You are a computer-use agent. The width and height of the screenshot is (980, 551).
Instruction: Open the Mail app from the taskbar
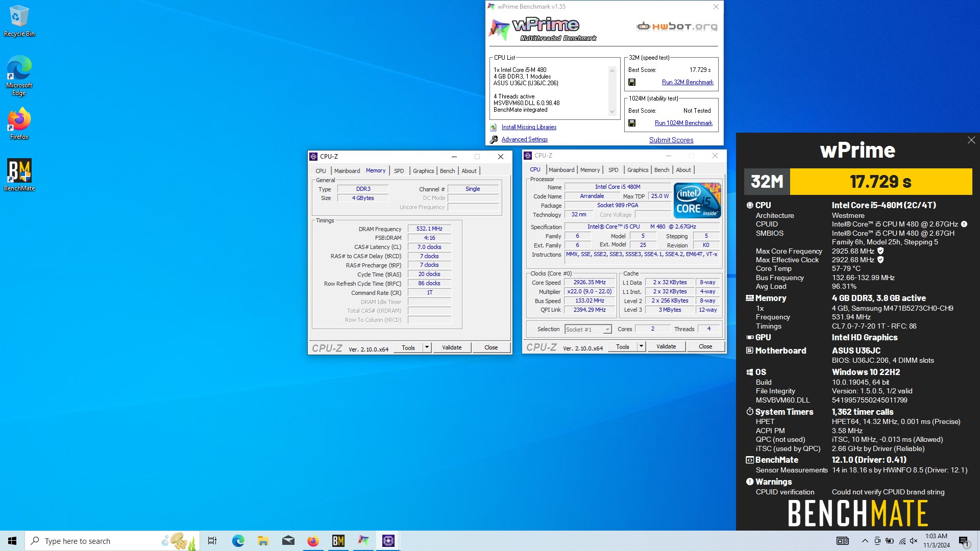288,541
